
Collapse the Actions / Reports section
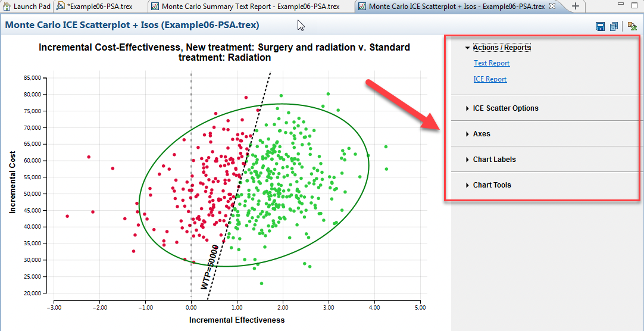tap(467, 48)
